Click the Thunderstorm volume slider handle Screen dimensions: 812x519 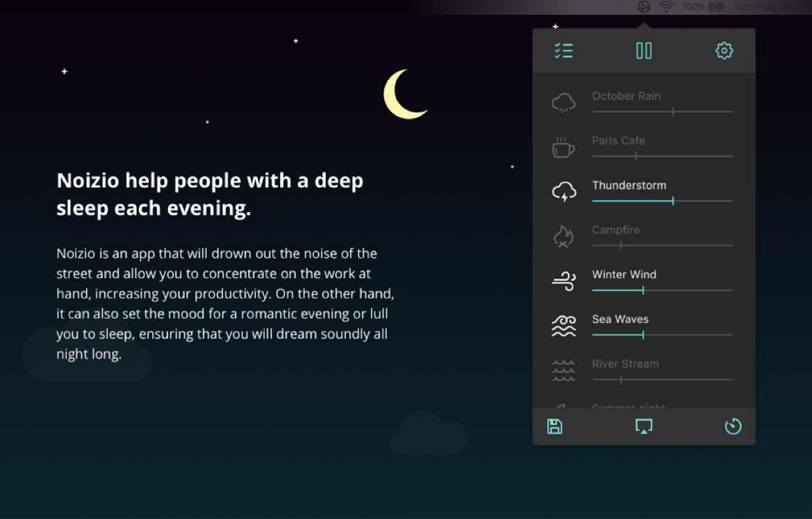point(673,201)
